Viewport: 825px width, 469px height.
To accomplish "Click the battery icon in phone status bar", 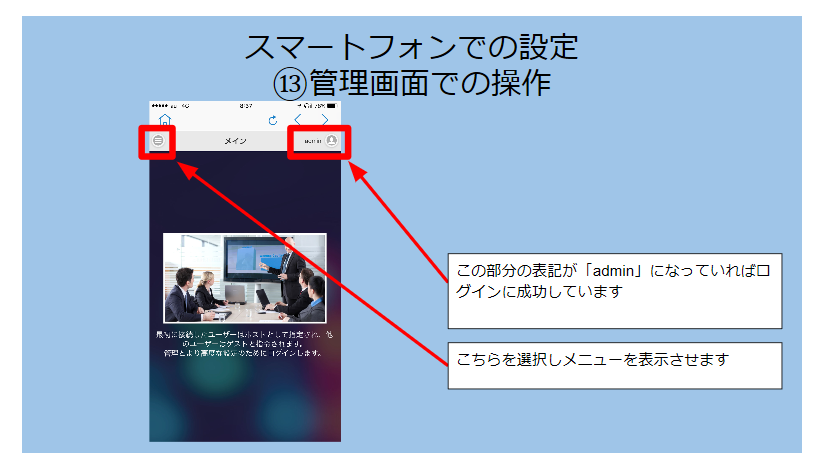I will click(331, 105).
